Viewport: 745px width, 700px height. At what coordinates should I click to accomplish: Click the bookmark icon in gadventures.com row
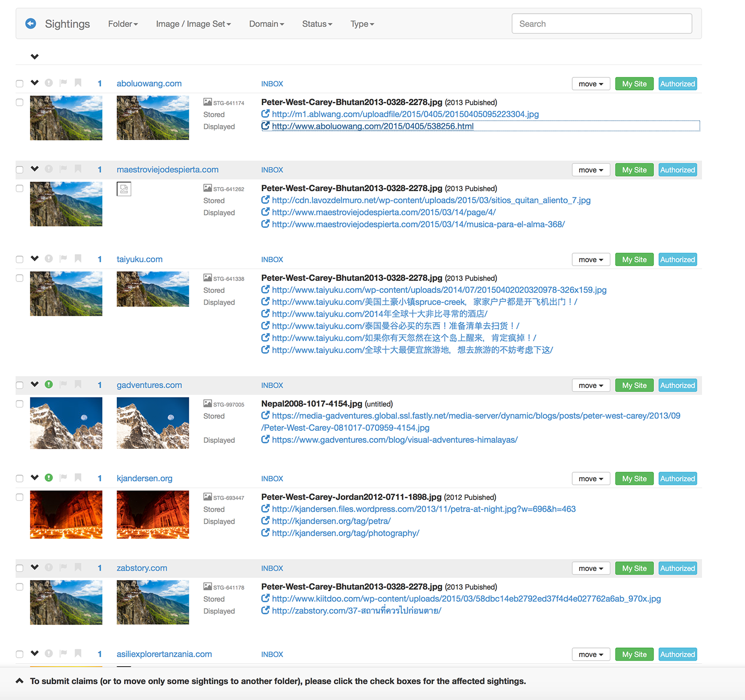[x=78, y=384]
